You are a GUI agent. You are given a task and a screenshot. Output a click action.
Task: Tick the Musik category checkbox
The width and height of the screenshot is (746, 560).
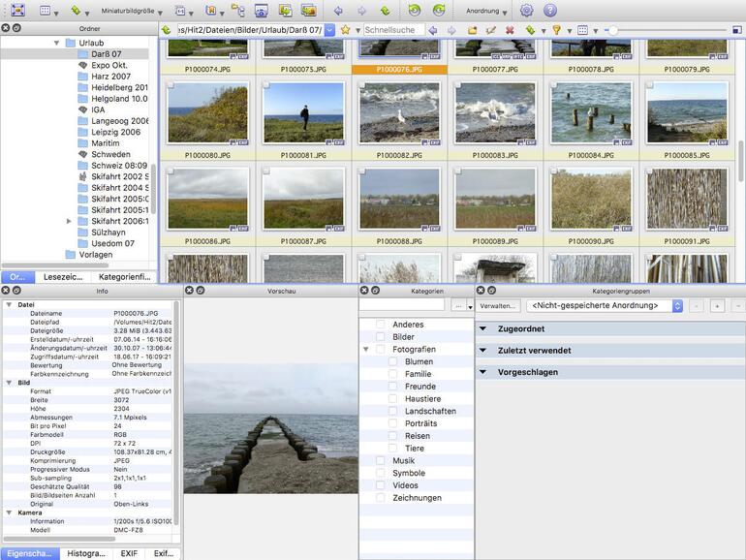pyautogui.click(x=381, y=461)
